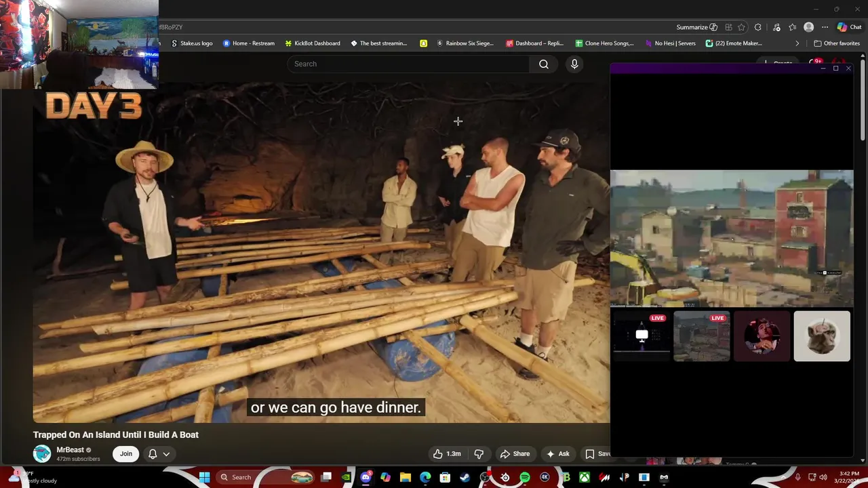This screenshot has width=868, height=488.
Task: Expand notification options chevron beside bell
Action: 166,454
